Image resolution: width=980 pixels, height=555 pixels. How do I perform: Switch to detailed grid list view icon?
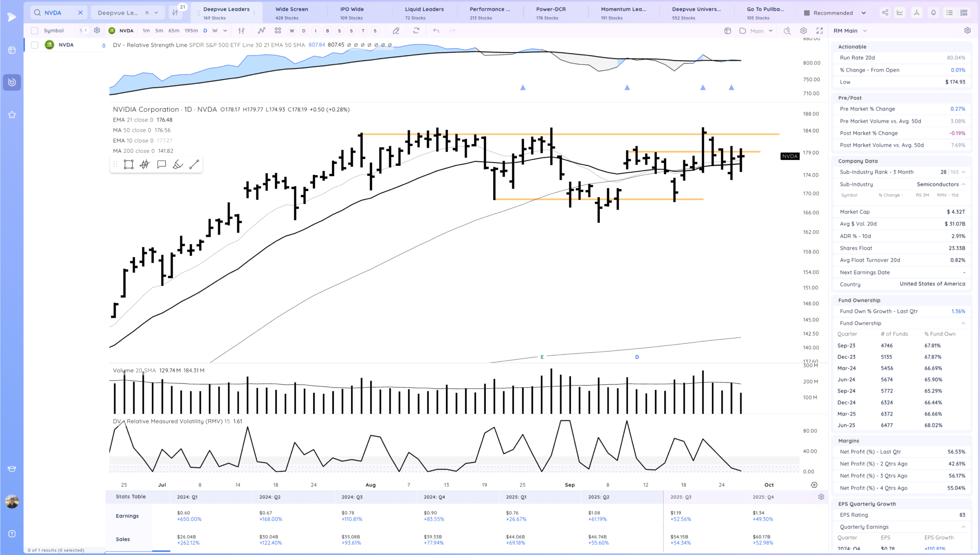(964, 13)
